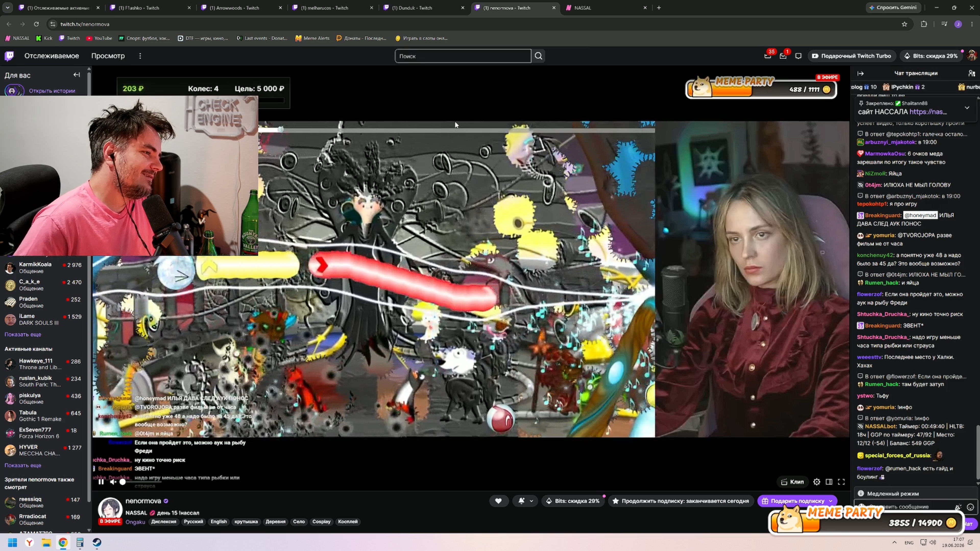Open the Meme Alerts bookmark
The width and height of the screenshot is (980, 551).
(312, 38)
